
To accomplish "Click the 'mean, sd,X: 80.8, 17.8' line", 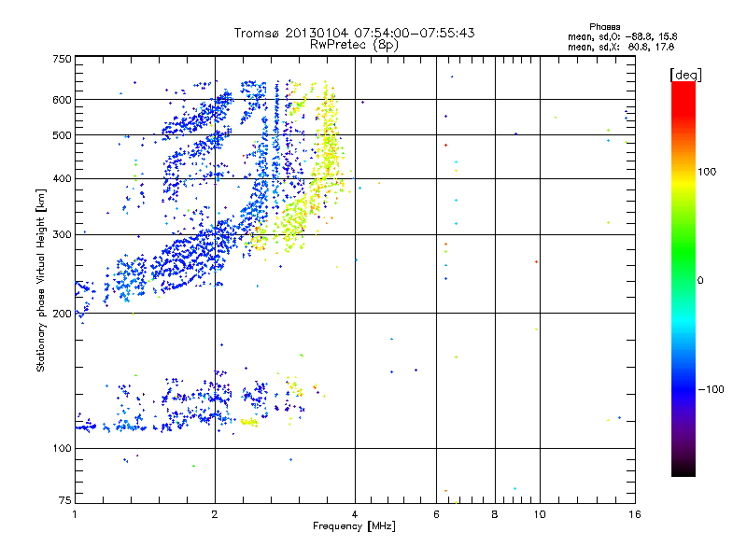I will pos(621,47).
